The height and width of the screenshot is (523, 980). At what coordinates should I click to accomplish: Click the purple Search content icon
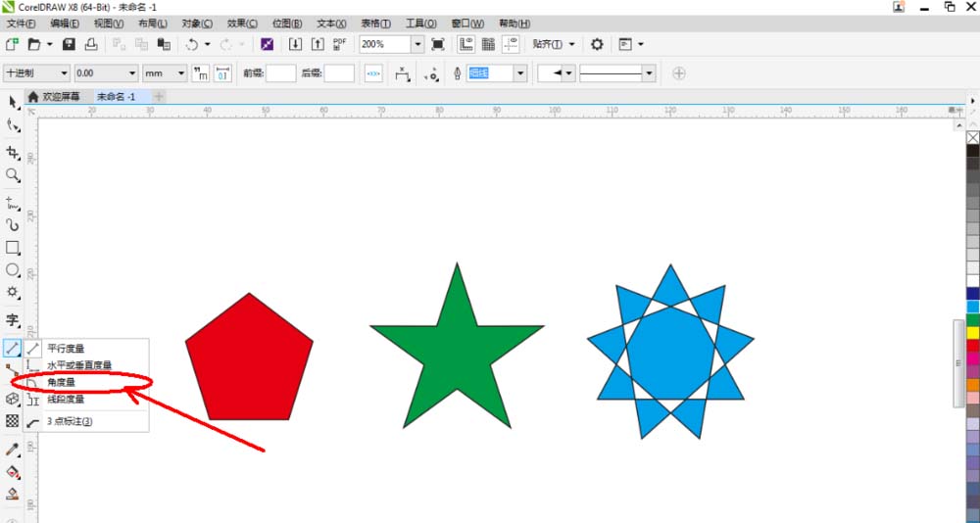267,44
